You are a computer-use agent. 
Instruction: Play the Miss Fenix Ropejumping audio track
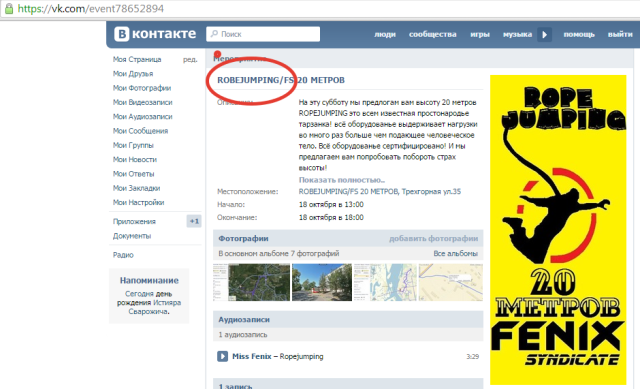222,356
